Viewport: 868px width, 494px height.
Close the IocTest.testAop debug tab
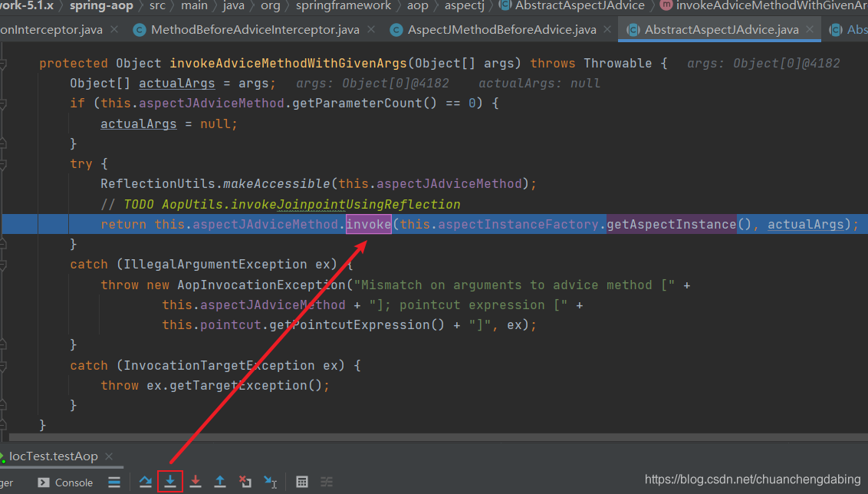(109, 456)
